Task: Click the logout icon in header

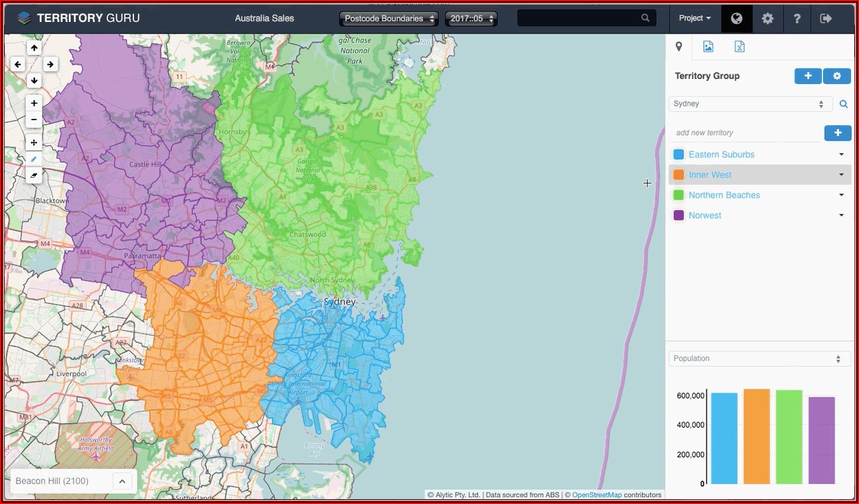Action: coord(826,19)
